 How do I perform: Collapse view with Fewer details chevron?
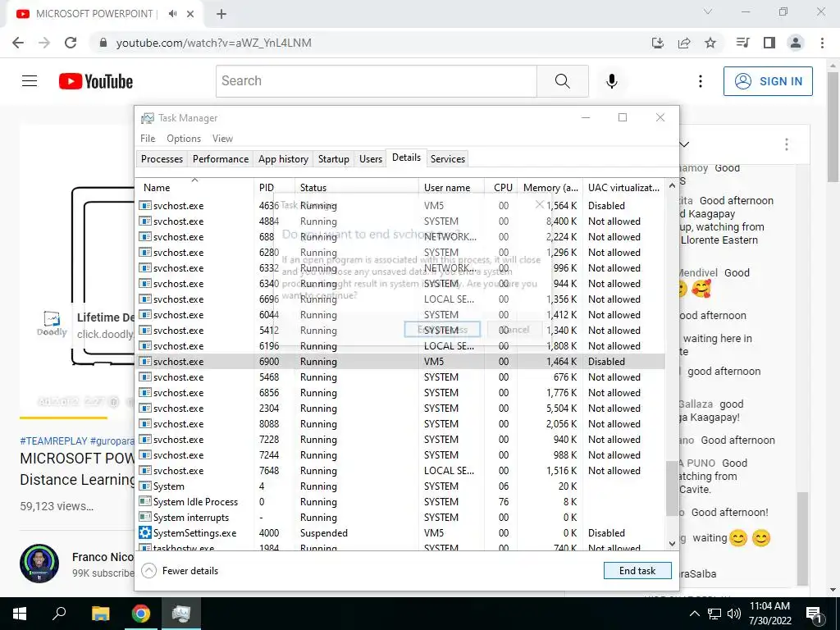tap(149, 571)
